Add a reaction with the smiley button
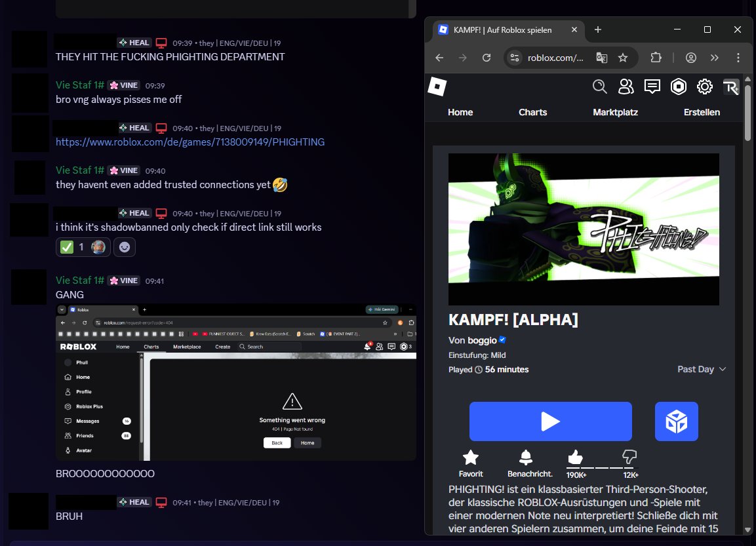Screen dimensions: 756x546 pyautogui.click(x=125, y=247)
